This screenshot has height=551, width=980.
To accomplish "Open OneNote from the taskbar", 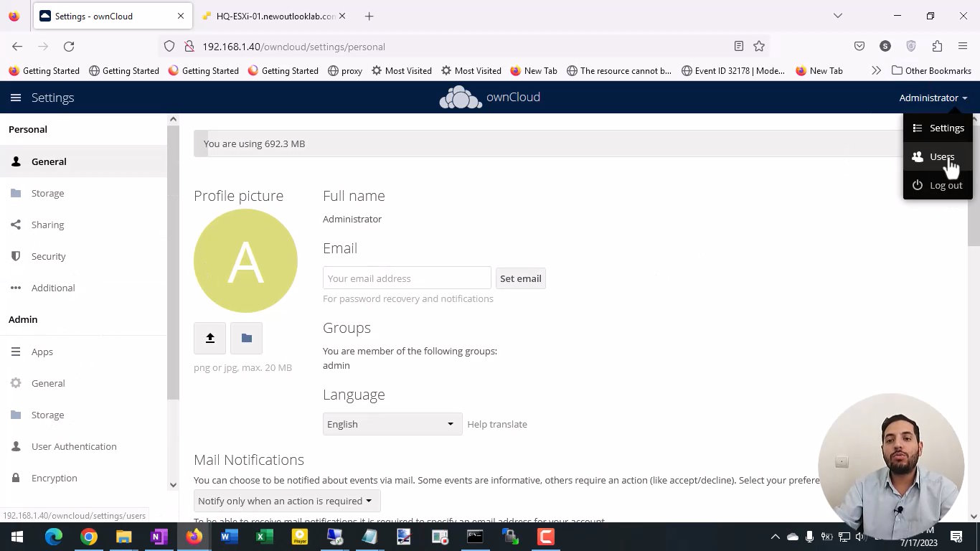I will point(159,537).
